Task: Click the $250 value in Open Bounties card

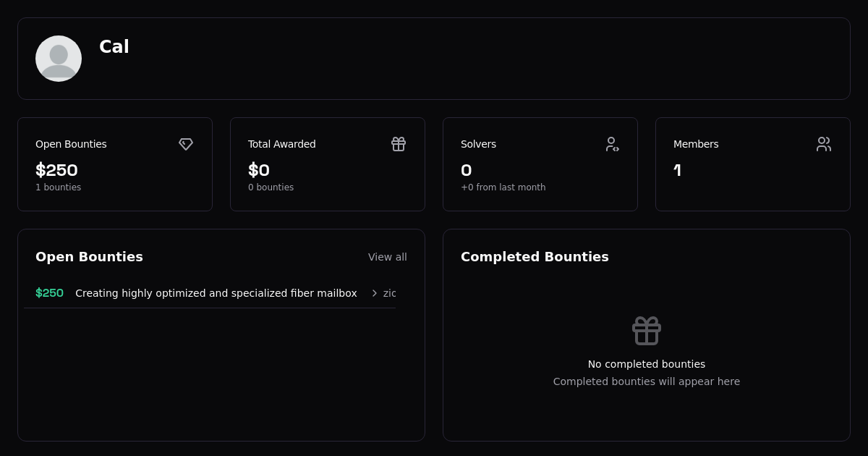Action: [56, 170]
